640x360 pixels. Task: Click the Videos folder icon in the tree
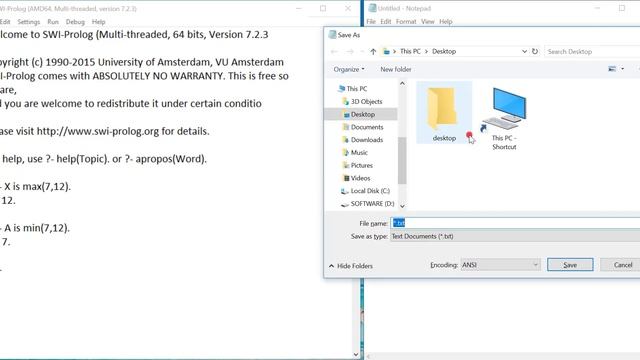346,178
